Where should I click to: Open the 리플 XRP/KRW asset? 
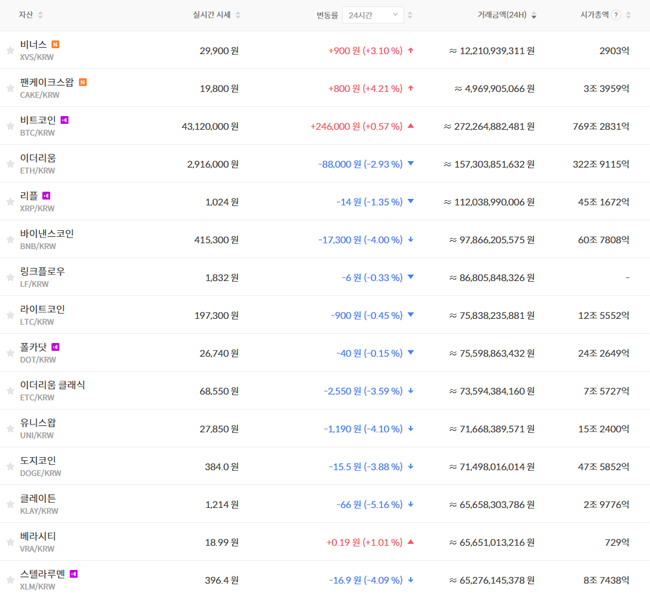[x=37, y=201]
